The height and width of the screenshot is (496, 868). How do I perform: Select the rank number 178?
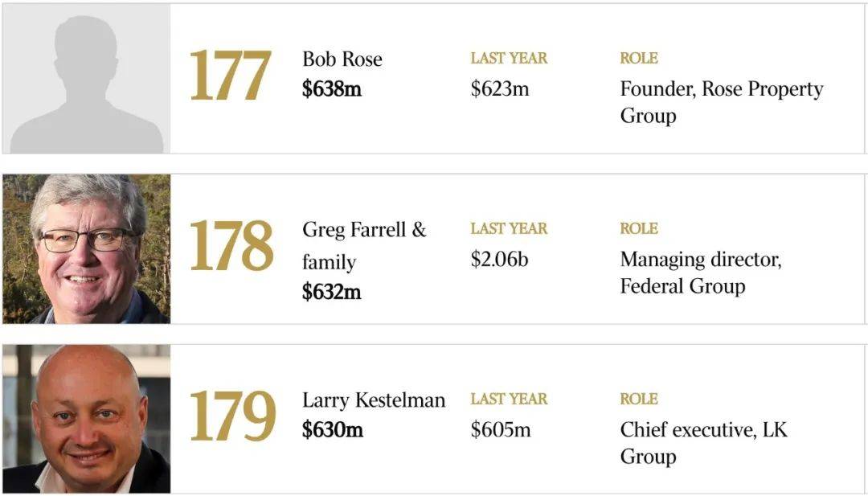coord(231,246)
